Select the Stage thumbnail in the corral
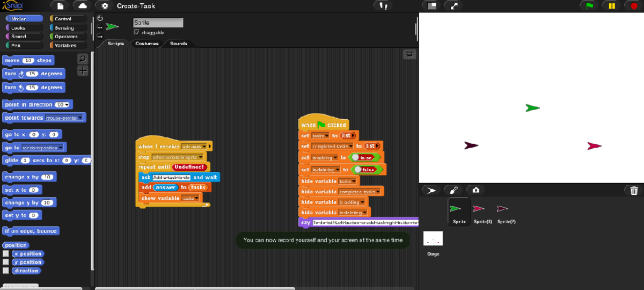Image resolution: width=644 pixels, height=290 pixels. coord(433,239)
